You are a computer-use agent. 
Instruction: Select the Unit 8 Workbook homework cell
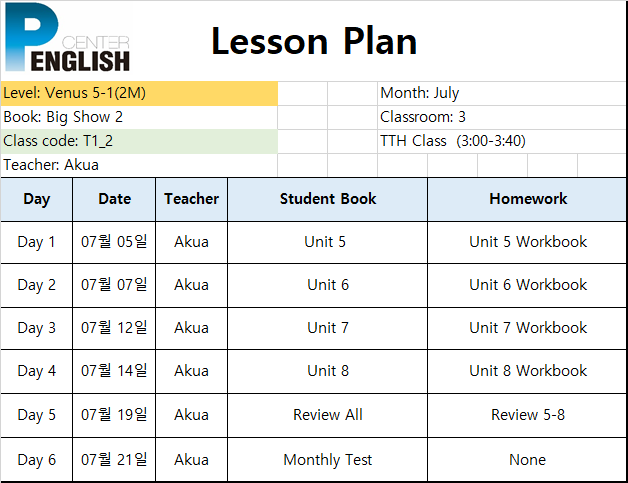click(527, 371)
